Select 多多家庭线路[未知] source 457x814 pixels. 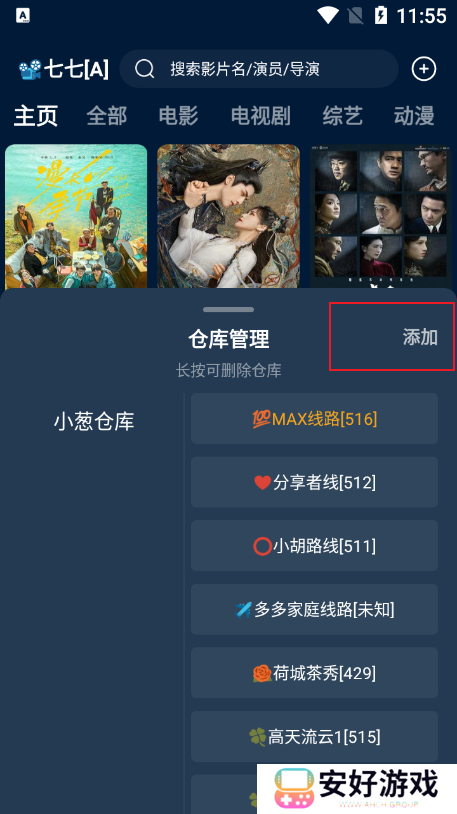(x=314, y=609)
